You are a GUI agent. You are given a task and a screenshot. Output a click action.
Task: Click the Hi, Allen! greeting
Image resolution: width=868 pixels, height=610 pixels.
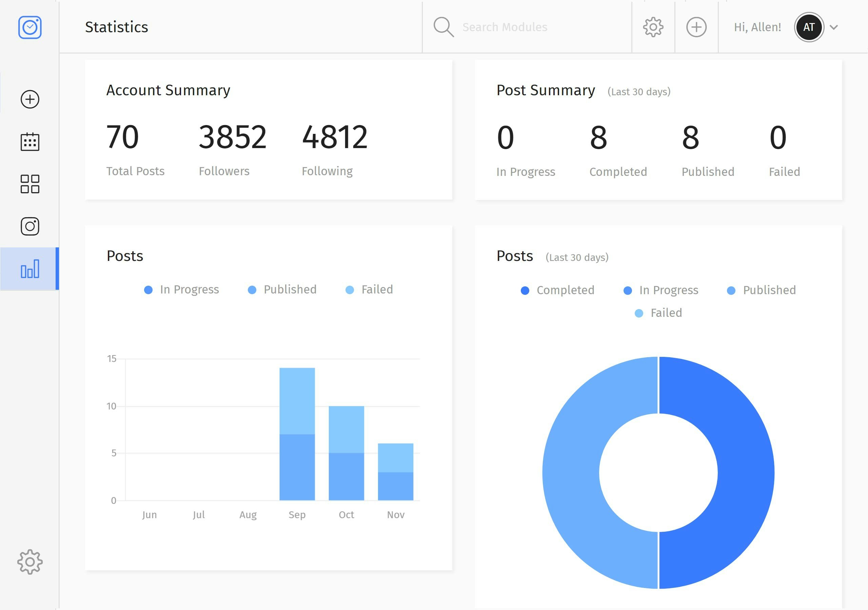[757, 27]
